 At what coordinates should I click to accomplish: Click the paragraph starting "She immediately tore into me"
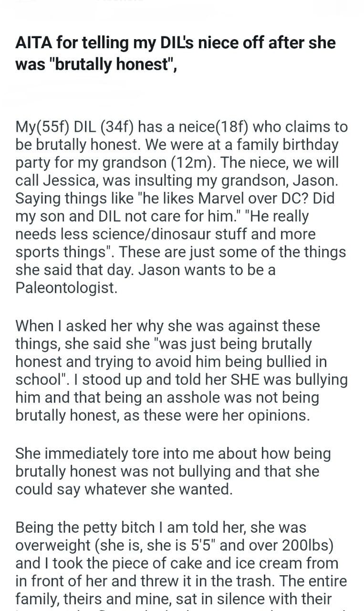(173, 471)
